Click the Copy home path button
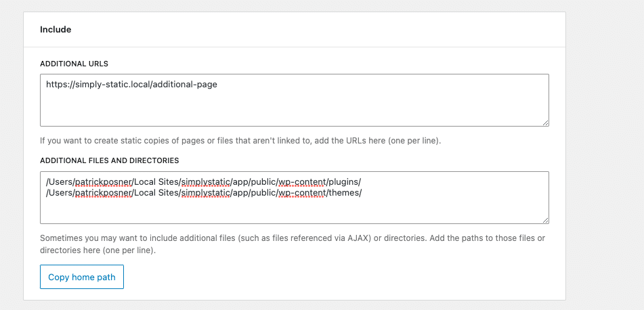Image resolution: width=644 pixels, height=310 pixels. click(82, 277)
